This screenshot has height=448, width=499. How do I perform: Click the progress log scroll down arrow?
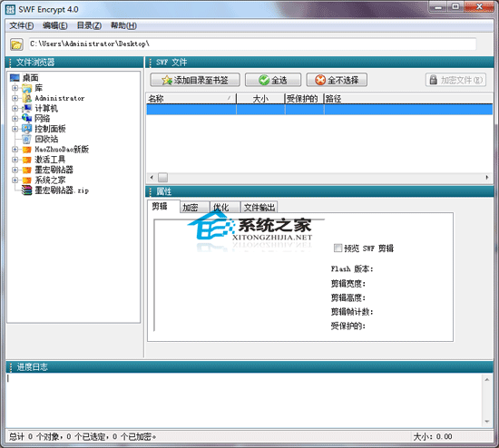(x=487, y=422)
